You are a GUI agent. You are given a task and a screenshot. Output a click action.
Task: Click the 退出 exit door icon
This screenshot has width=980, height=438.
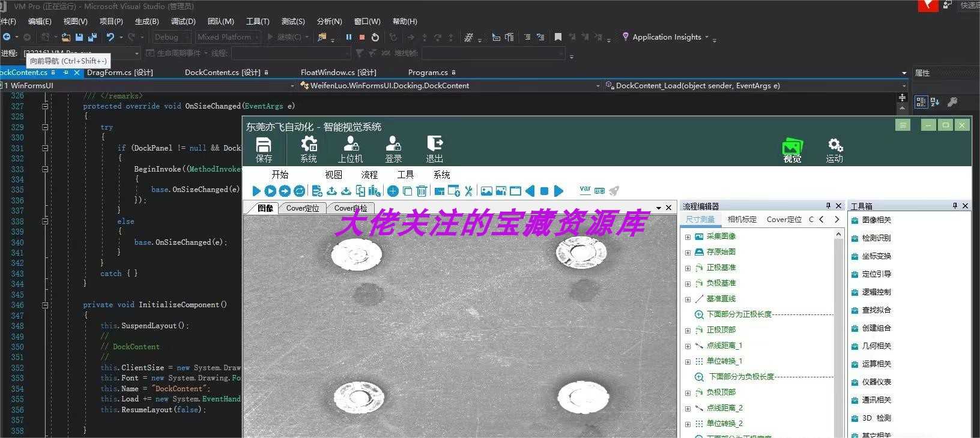pos(435,150)
